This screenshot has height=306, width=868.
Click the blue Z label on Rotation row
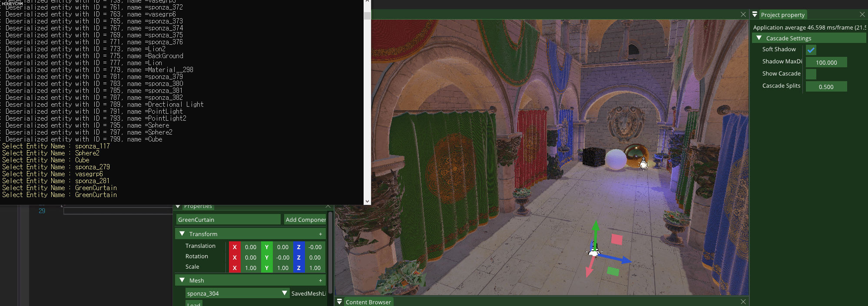(x=298, y=257)
